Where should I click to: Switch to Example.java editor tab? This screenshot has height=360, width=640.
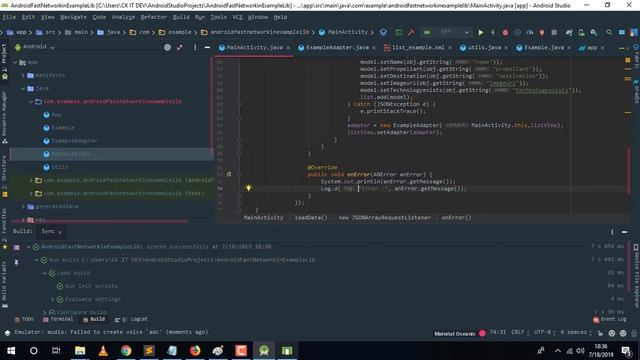pos(544,47)
